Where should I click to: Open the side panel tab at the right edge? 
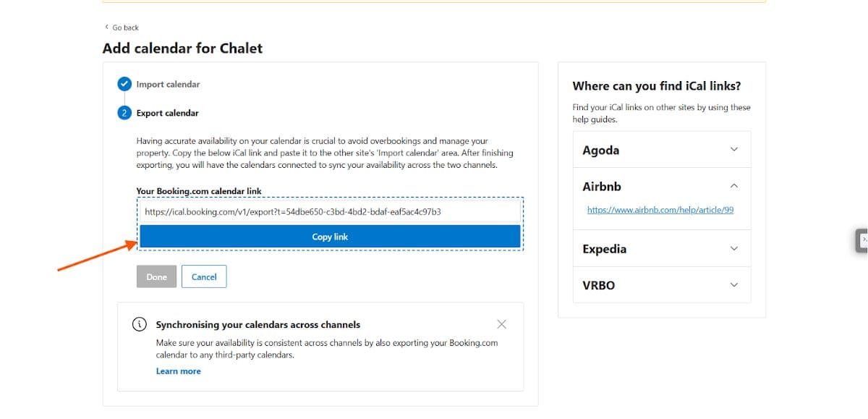click(862, 240)
